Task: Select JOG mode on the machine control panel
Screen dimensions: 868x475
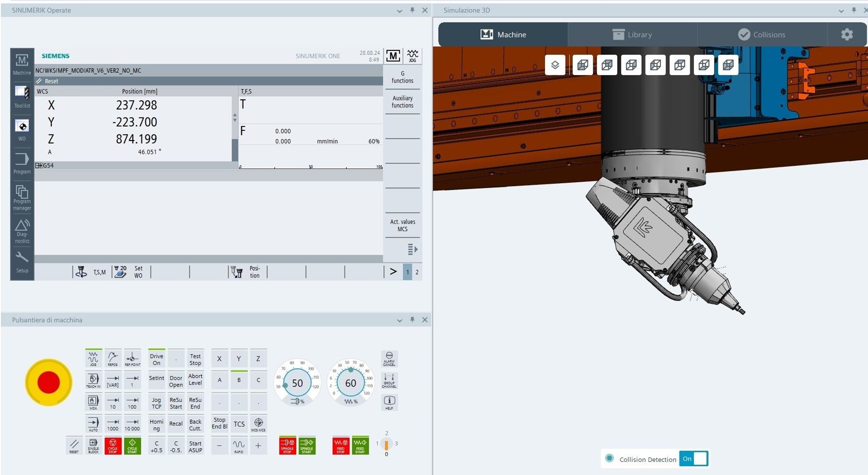Action: pyautogui.click(x=93, y=358)
